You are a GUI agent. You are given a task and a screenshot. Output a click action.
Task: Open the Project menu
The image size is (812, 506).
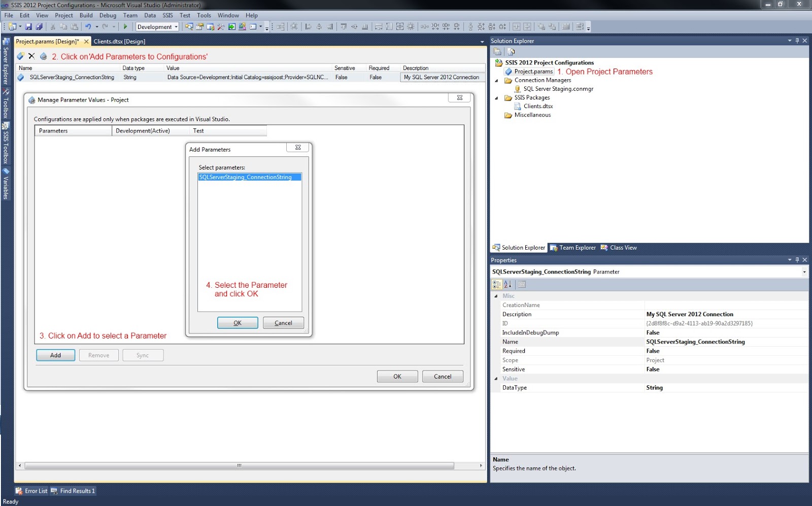(x=64, y=15)
